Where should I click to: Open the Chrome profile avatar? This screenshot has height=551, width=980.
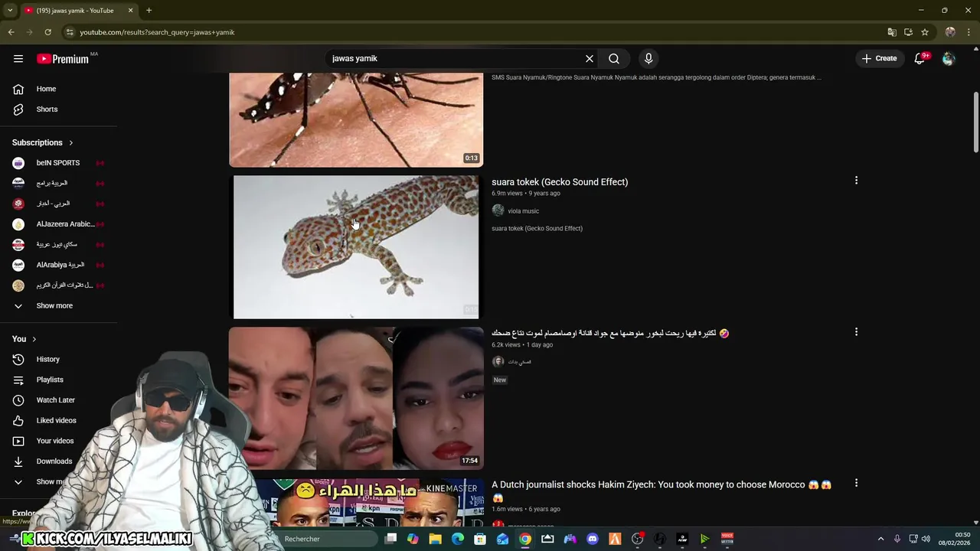coord(950,32)
